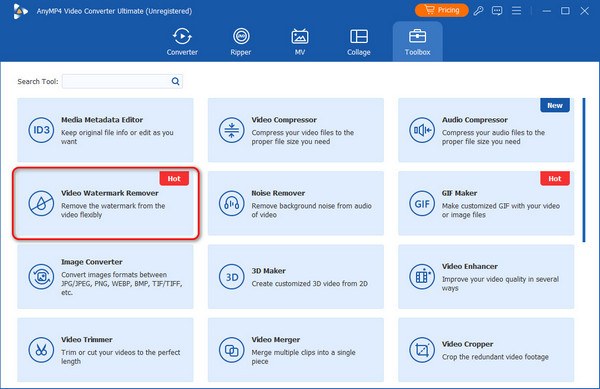Click the Image Converter icon
This screenshot has height=389, width=600.
pos(41,277)
